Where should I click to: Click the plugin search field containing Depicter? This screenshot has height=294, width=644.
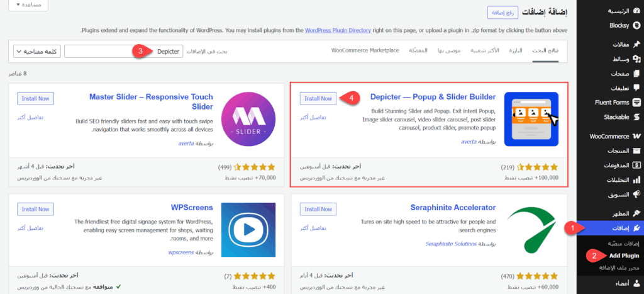click(x=124, y=52)
